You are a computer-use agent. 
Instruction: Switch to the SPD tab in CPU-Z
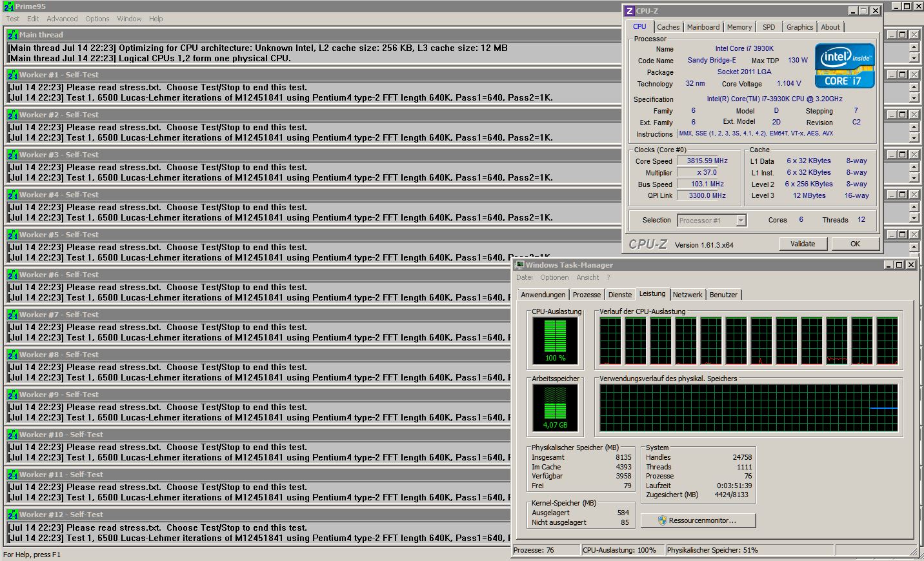[x=768, y=27]
